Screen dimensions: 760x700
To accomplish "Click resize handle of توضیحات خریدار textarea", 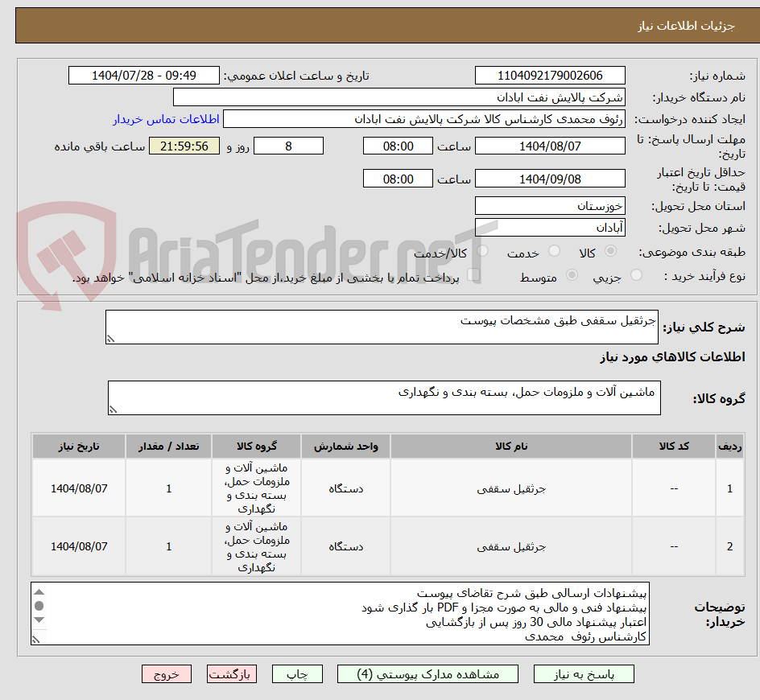I will pyautogui.click(x=35, y=640).
